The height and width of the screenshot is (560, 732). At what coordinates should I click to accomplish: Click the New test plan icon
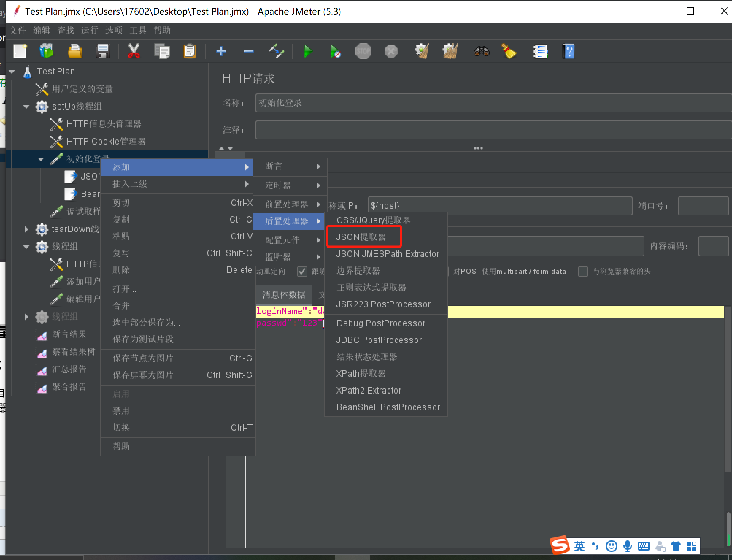pyautogui.click(x=20, y=51)
